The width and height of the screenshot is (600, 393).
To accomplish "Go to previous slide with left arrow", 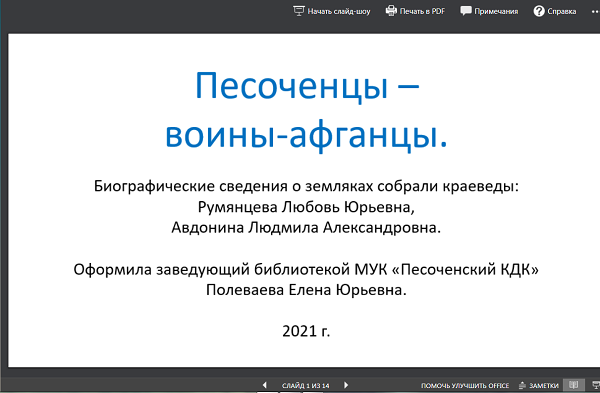I will pyautogui.click(x=264, y=385).
